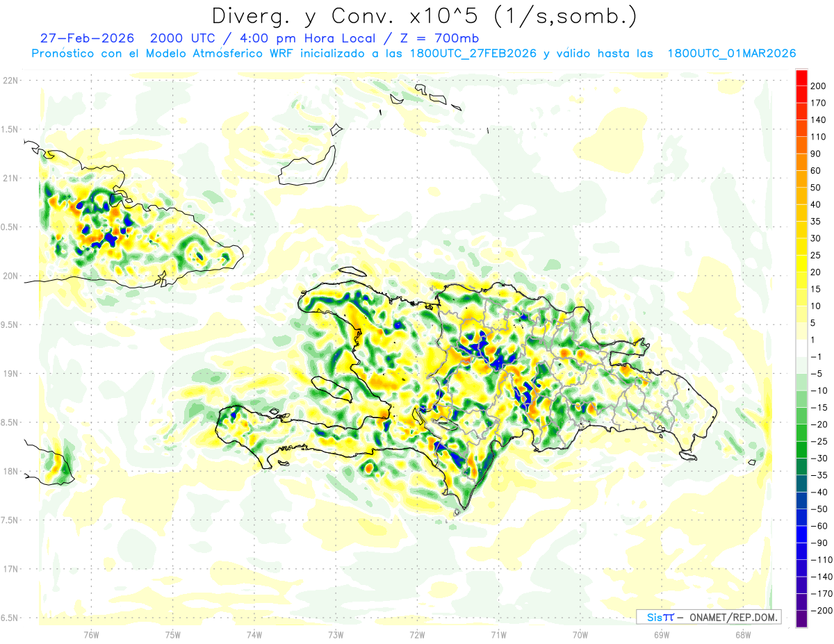Click the positive 60 legend value
This screenshot has width=834, height=644.
[817, 171]
